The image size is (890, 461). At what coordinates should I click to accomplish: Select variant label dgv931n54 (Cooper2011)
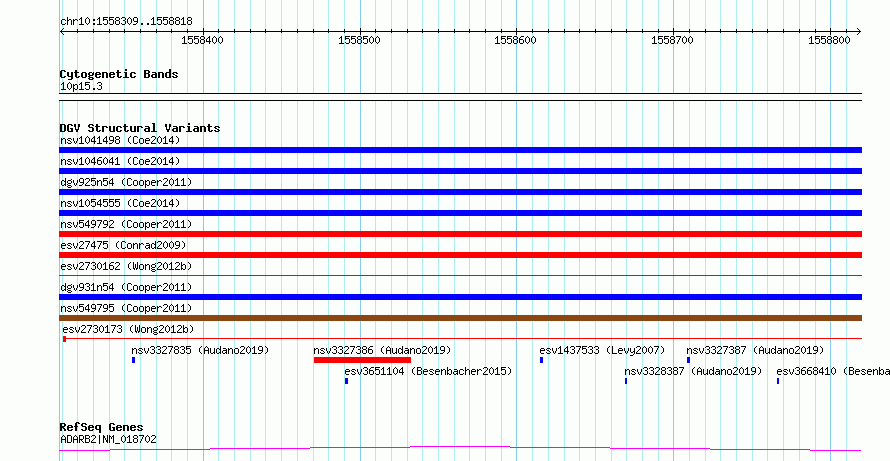pos(126,287)
